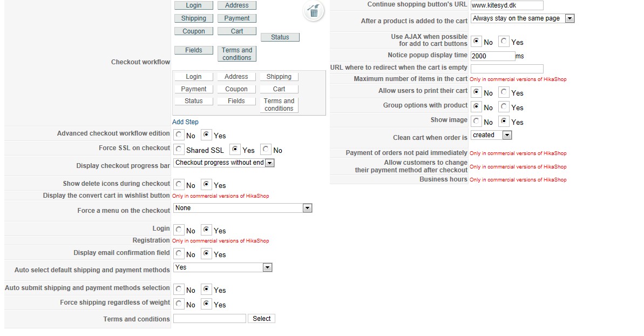Disable the Display email confirmation field option
The width and height of the screenshot is (644, 336).
[x=179, y=254]
